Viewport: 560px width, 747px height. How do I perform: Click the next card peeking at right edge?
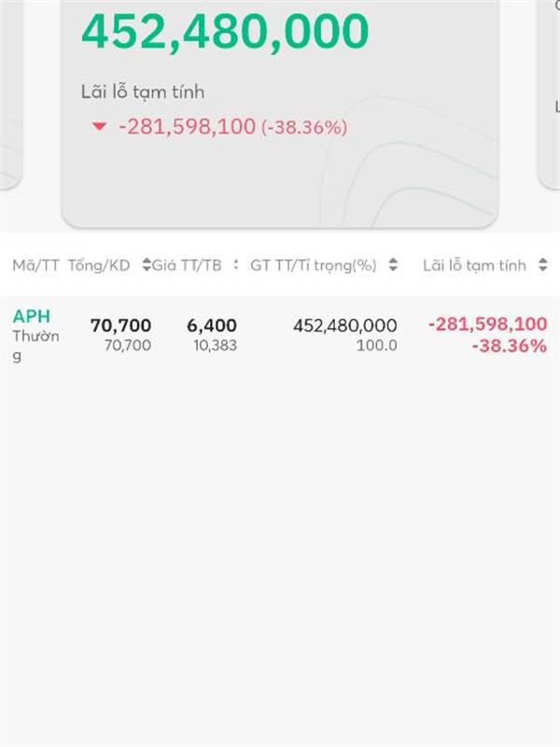[549, 91]
